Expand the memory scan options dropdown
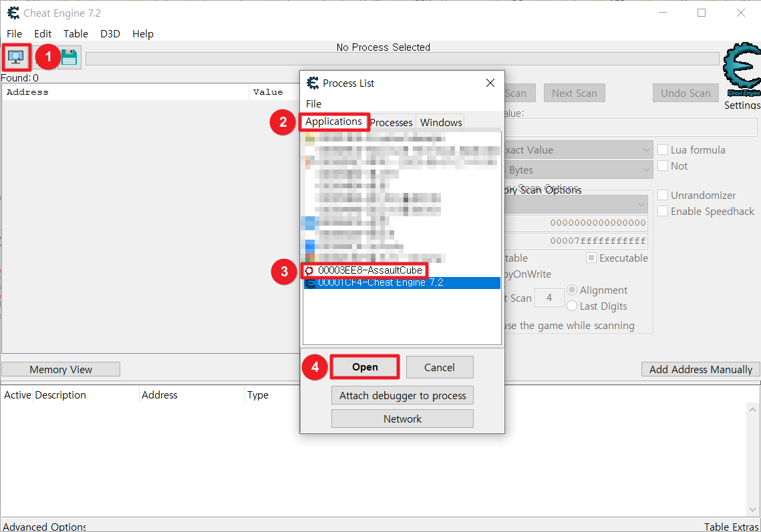The height and width of the screenshot is (532, 761). click(x=576, y=204)
